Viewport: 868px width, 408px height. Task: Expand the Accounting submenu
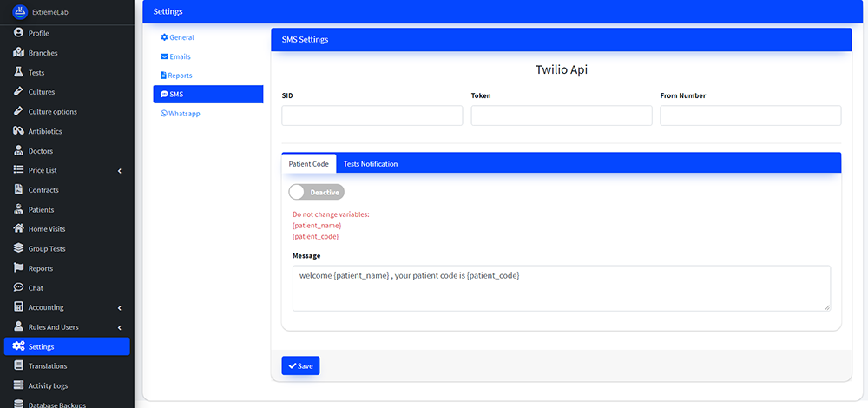[119, 307]
